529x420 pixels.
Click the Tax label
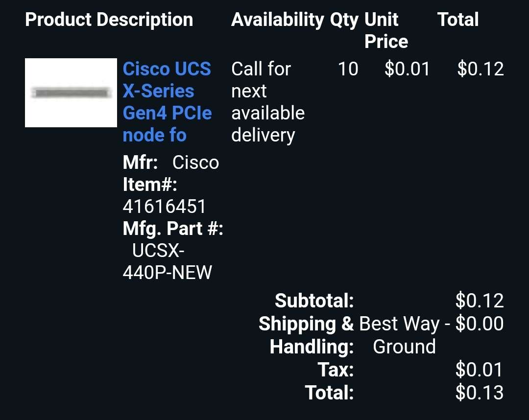click(336, 370)
